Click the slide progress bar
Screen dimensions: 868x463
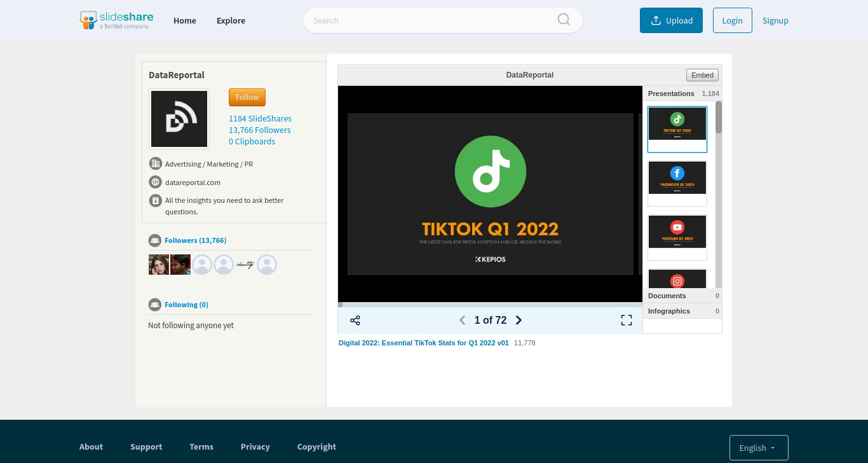(490, 305)
